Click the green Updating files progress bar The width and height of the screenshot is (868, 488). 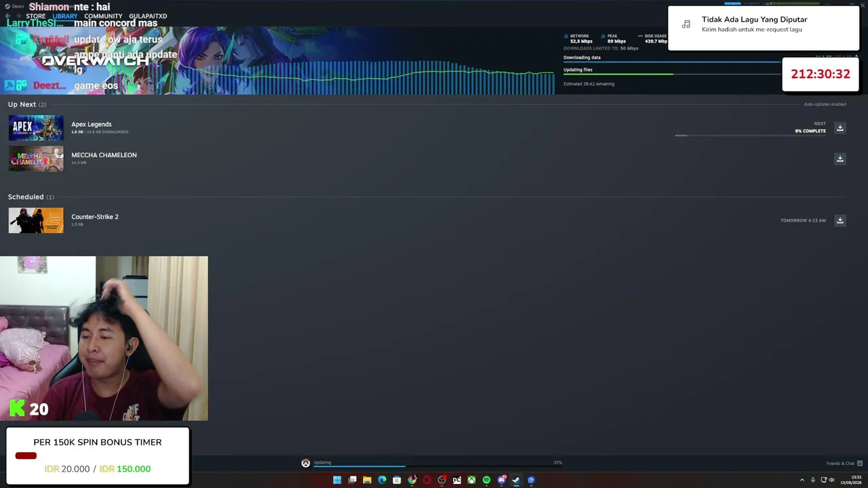(x=671, y=74)
